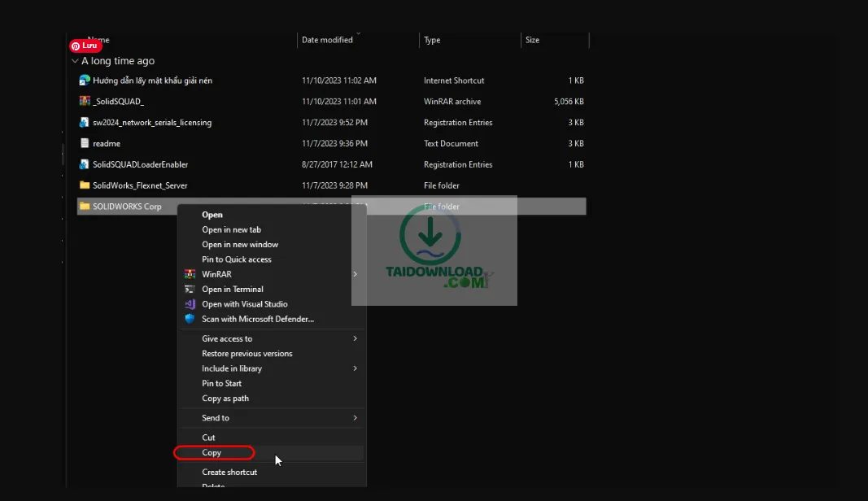This screenshot has height=501, width=868.
Task: Select the SolidSQUADLoaderEnabler registry icon
Action: pyautogui.click(x=85, y=164)
